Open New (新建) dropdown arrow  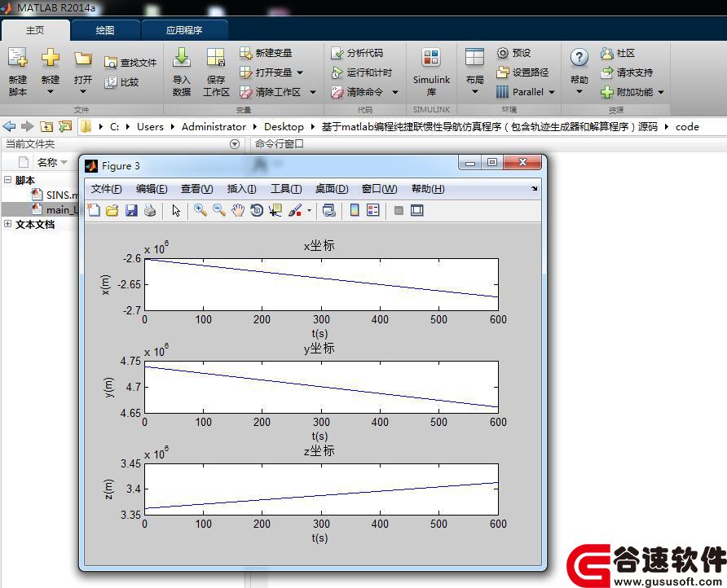[50, 91]
